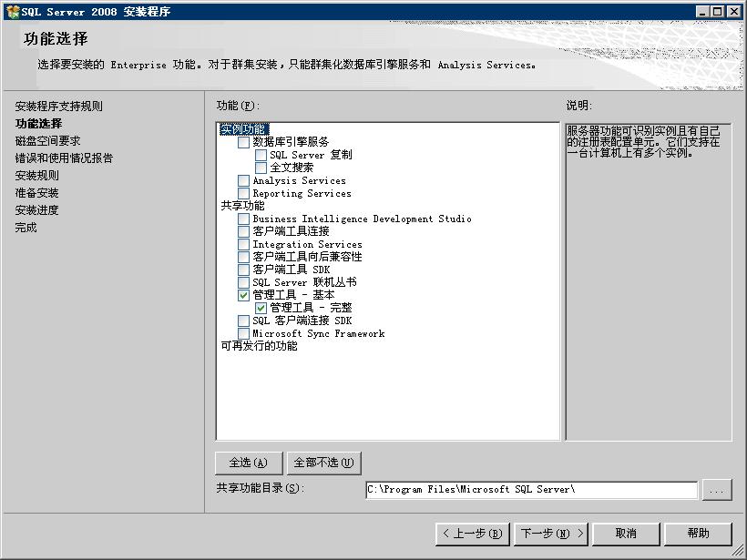Screen dimensions: 747x560
Task: Maximize the setup window
Action: click(717, 12)
